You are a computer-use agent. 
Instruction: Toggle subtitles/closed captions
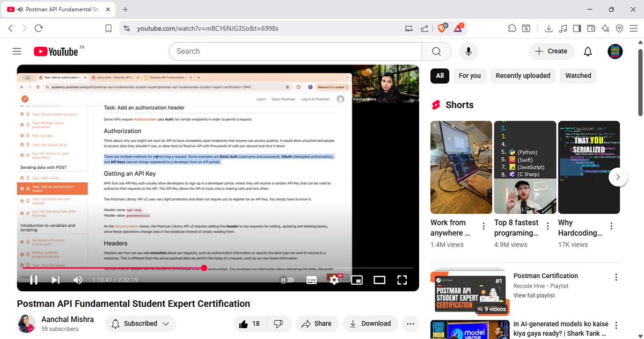tap(311, 280)
